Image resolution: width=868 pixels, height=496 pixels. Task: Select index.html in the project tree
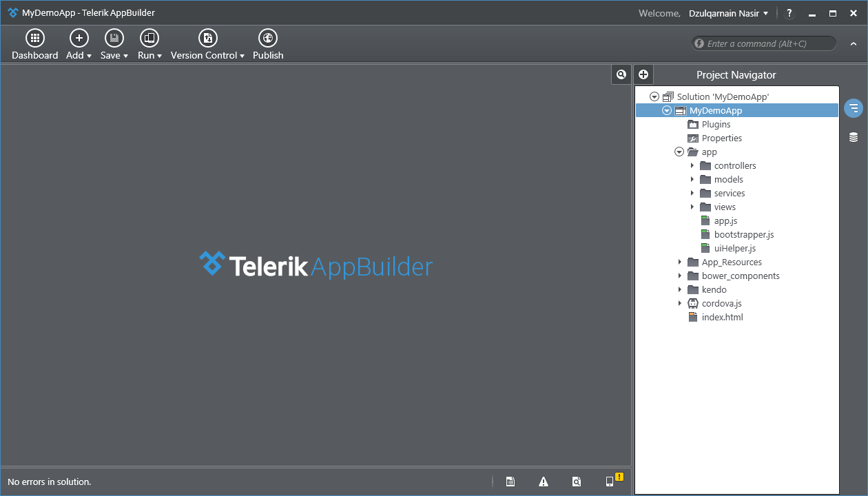point(721,317)
